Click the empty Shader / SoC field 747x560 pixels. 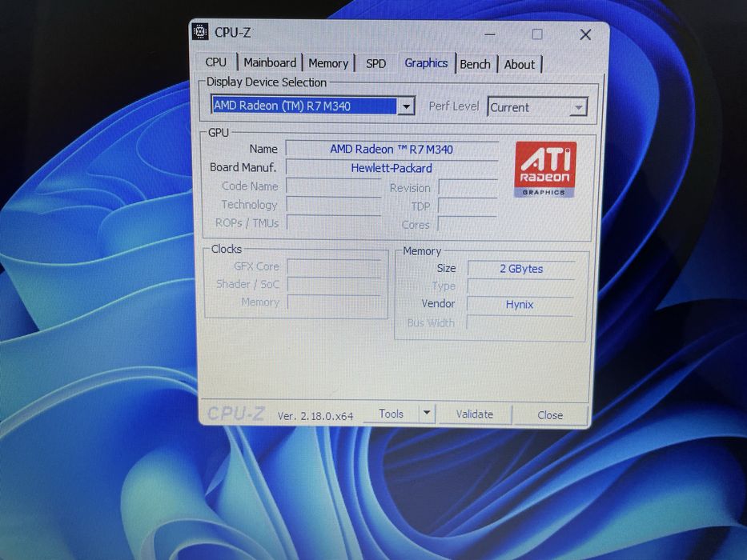click(x=334, y=284)
